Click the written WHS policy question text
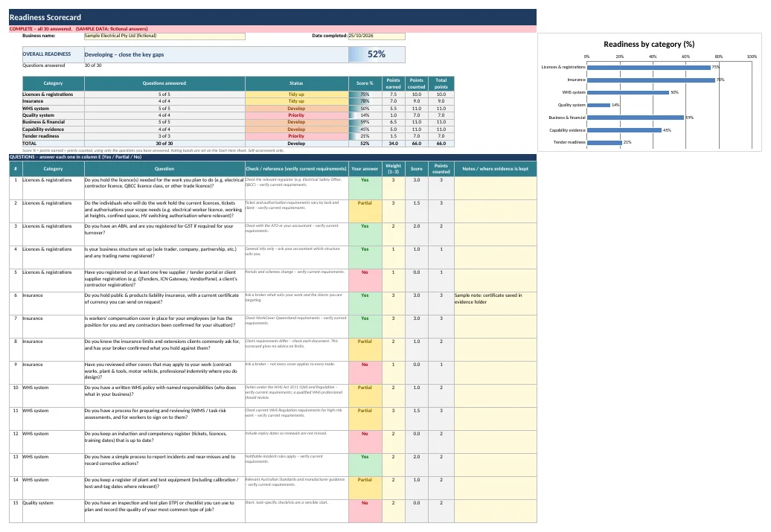The width and height of the screenshot is (771, 532). point(160,391)
